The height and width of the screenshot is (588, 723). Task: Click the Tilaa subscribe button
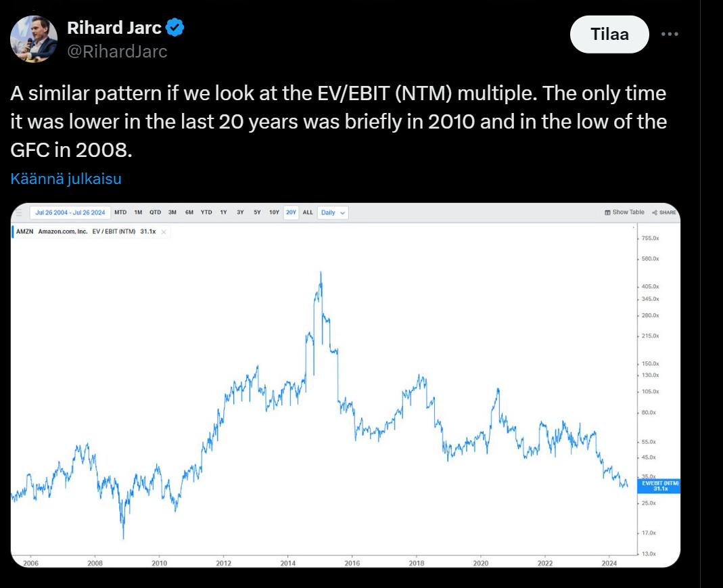pyautogui.click(x=609, y=35)
